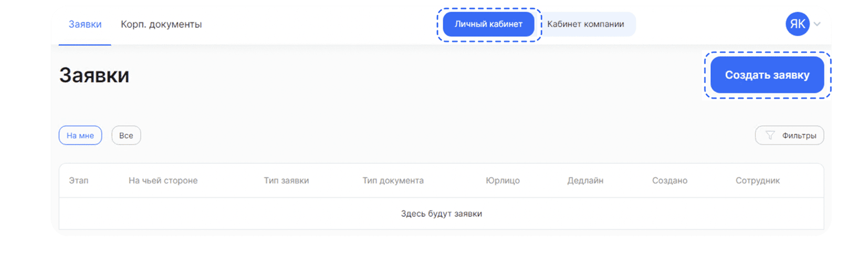Open the Заявки tab

[85, 24]
